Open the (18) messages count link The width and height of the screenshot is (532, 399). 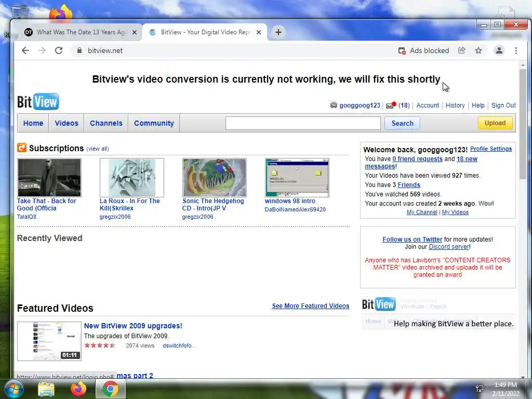pos(404,105)
